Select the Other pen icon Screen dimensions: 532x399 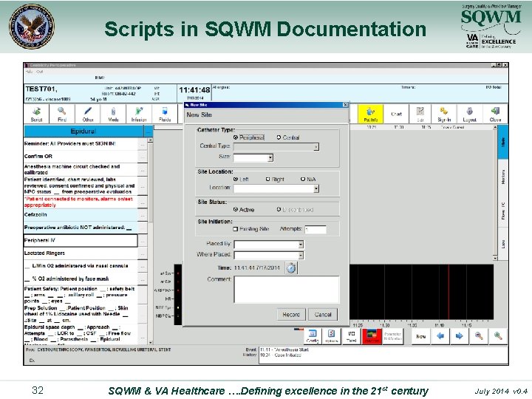pyautogui.click(x=87, y=114)
